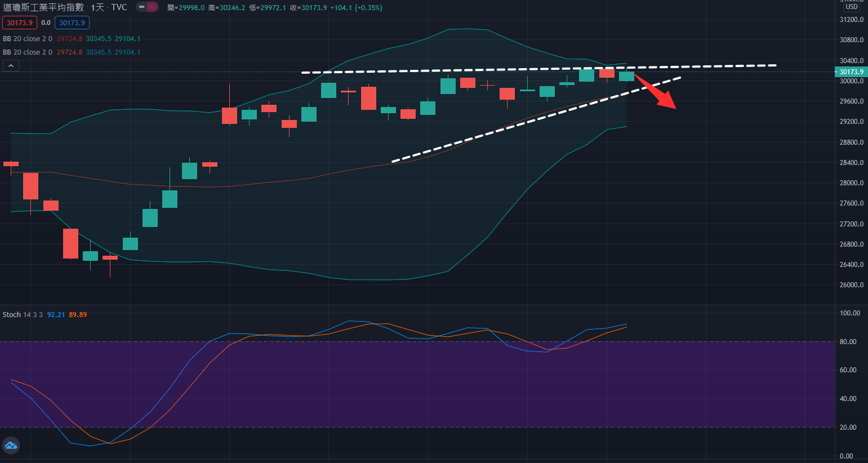The height and width of the screenshot is (463, 868).
Task: Open symbol search via 道瓊斯工業平均指數 title
Action: [43, 7]
